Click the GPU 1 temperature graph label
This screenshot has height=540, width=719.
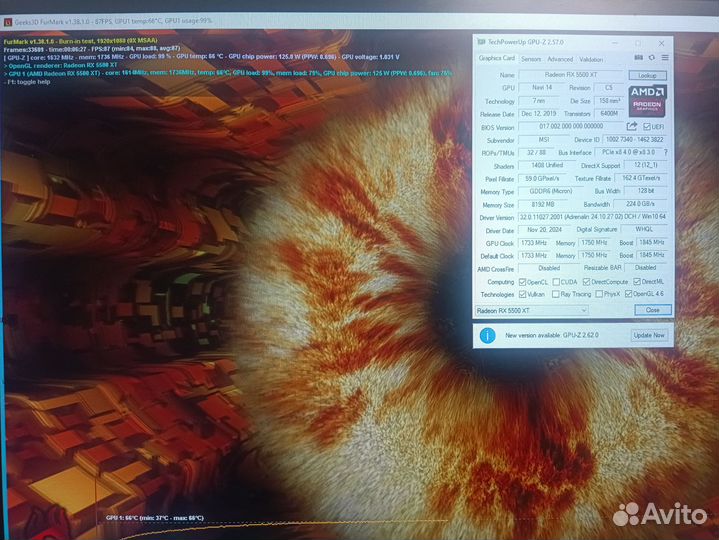pos(155,518)
